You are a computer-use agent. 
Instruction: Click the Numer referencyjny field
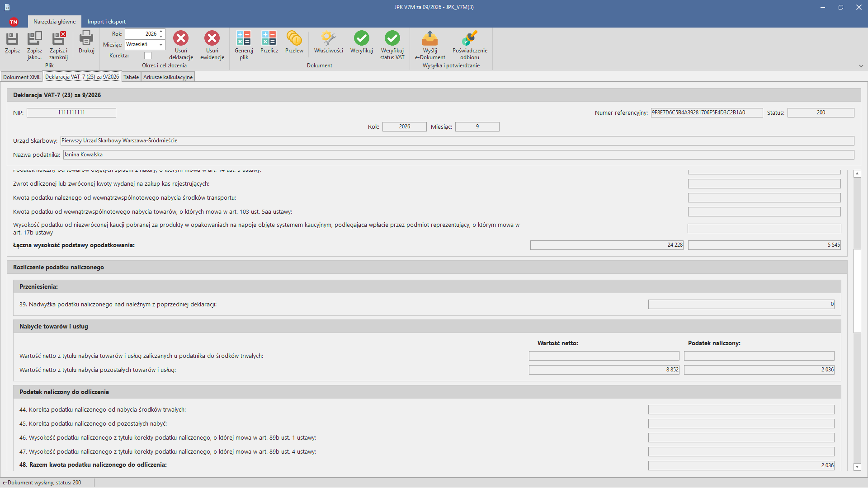click(707, 113)
